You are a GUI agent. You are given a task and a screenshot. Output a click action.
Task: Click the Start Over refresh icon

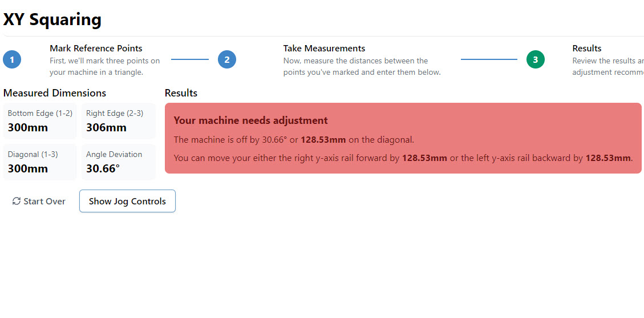[17, 201]
